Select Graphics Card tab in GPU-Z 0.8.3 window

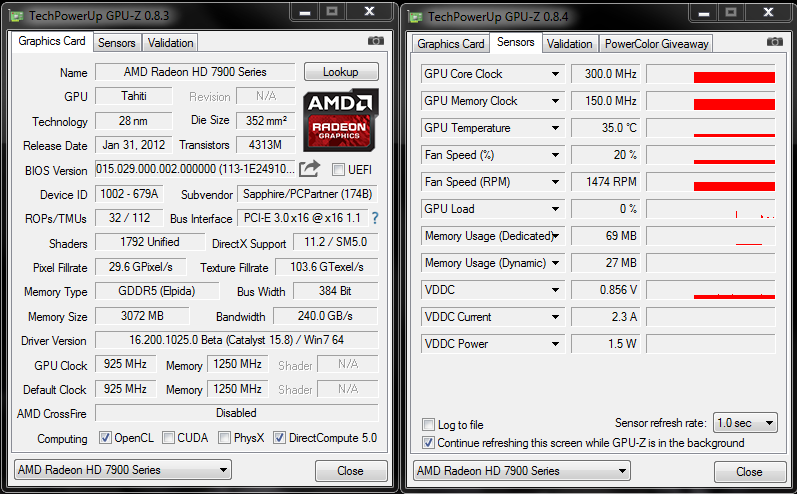[x=52, y=41]
